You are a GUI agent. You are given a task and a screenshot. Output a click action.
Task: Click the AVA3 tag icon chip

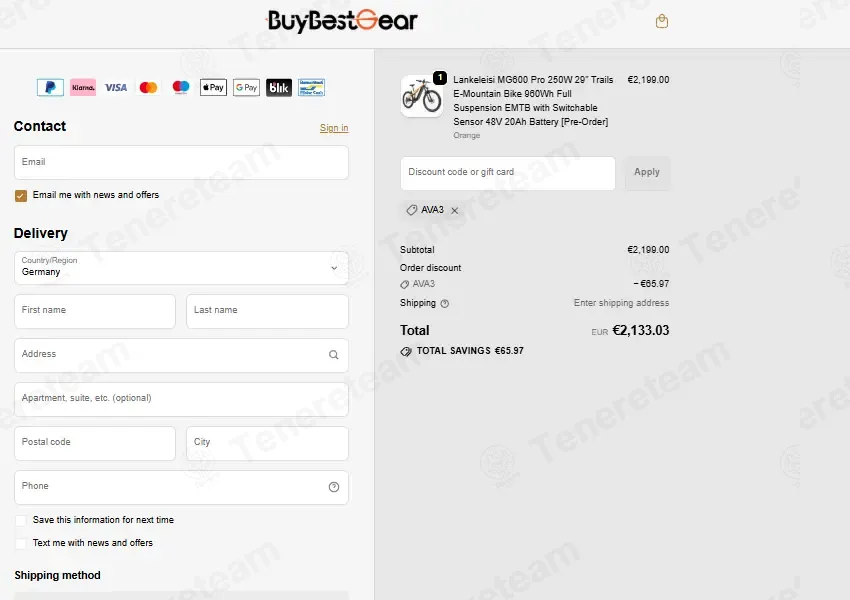point(432,210)
